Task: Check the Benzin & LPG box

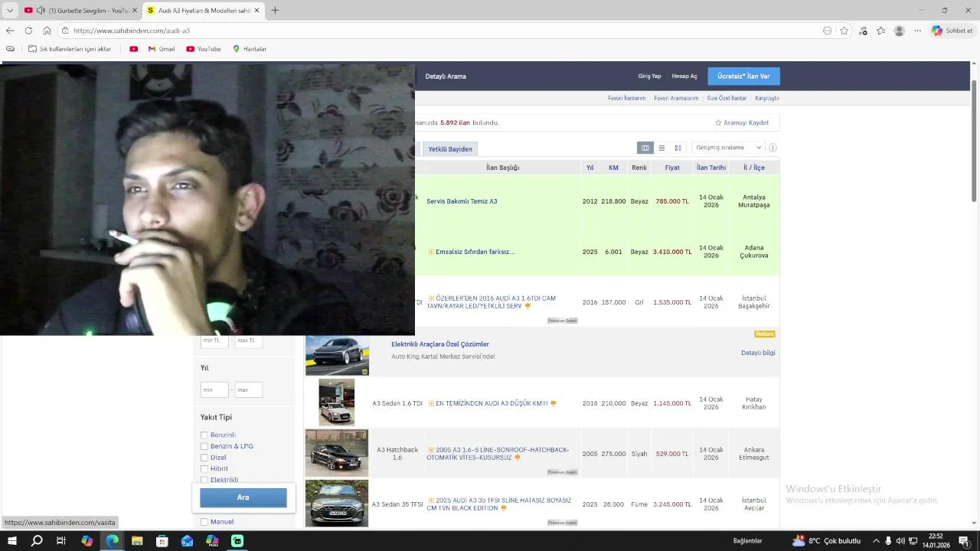Action: click(x=204, y=446)
